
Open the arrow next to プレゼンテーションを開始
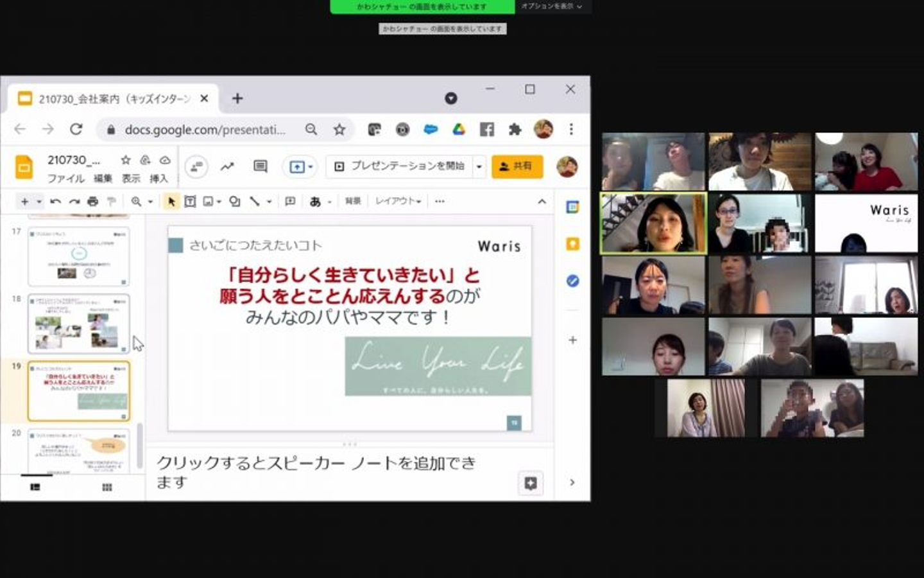point(479,166)
